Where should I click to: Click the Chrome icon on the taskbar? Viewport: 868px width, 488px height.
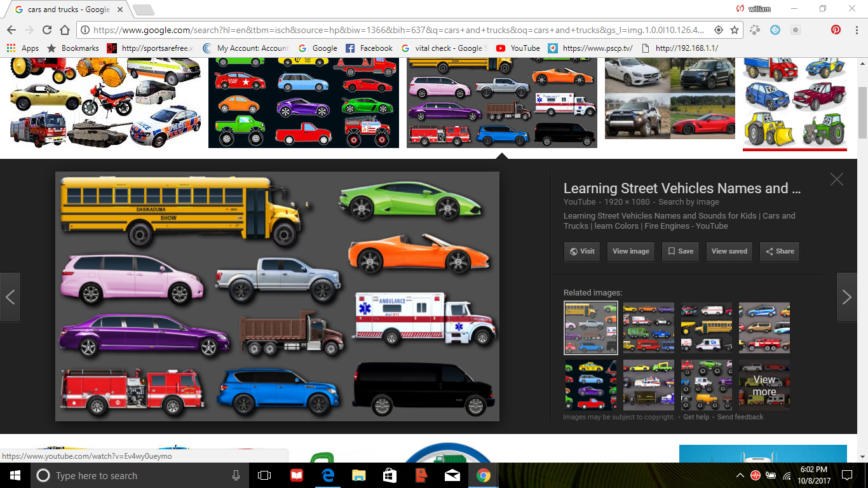point(483,475)
